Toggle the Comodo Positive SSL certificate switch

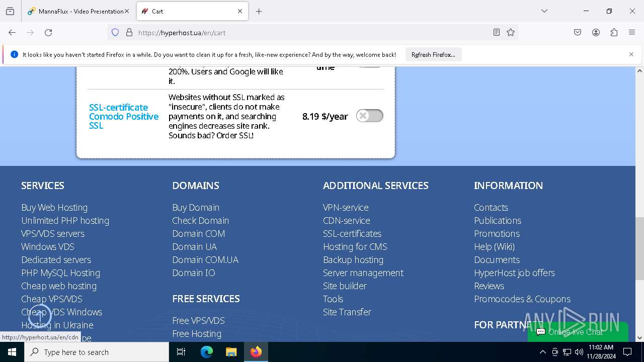(x=370, y=116)
